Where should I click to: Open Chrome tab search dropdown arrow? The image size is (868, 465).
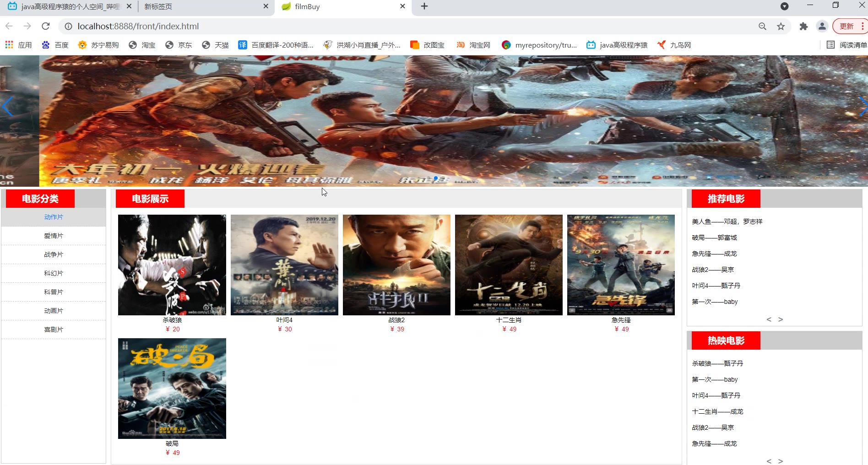pos(784,6)
